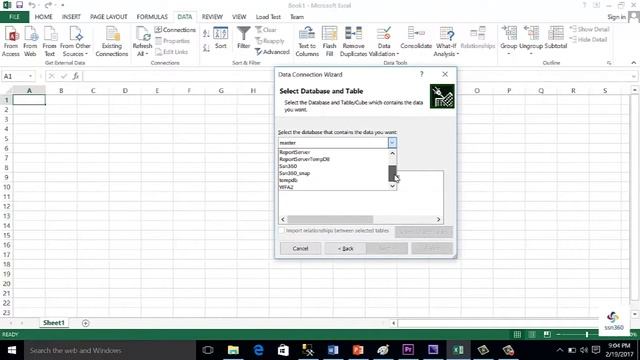Click the taskbar search box
The height and width of the screenshot is (360, 640).
110,350
